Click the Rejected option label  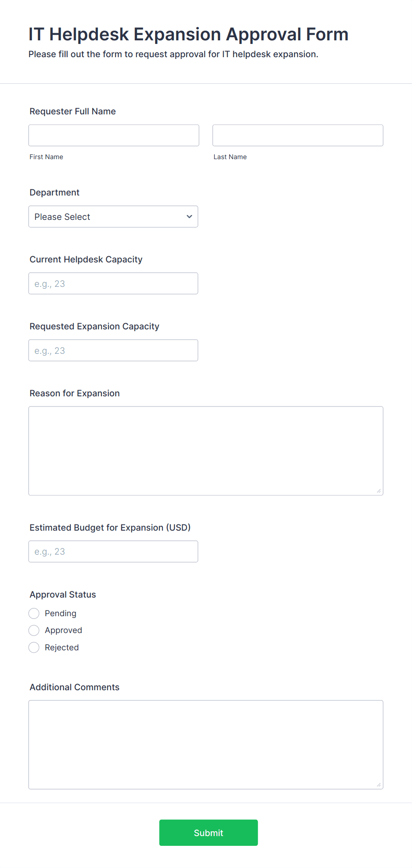tap(62, 647)
